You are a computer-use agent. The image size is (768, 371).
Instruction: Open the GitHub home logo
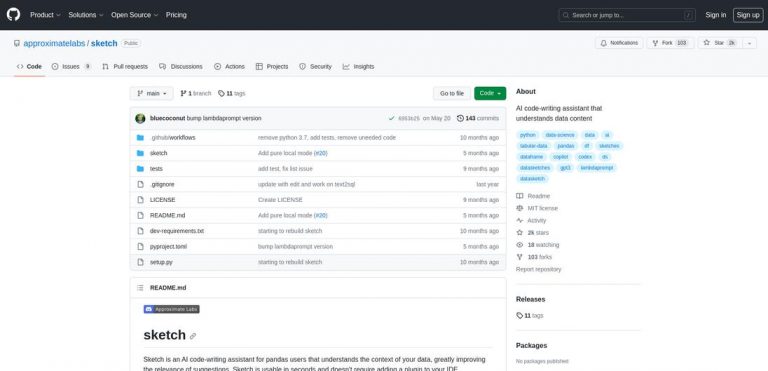pyautogui.click(x=13, y=15)
